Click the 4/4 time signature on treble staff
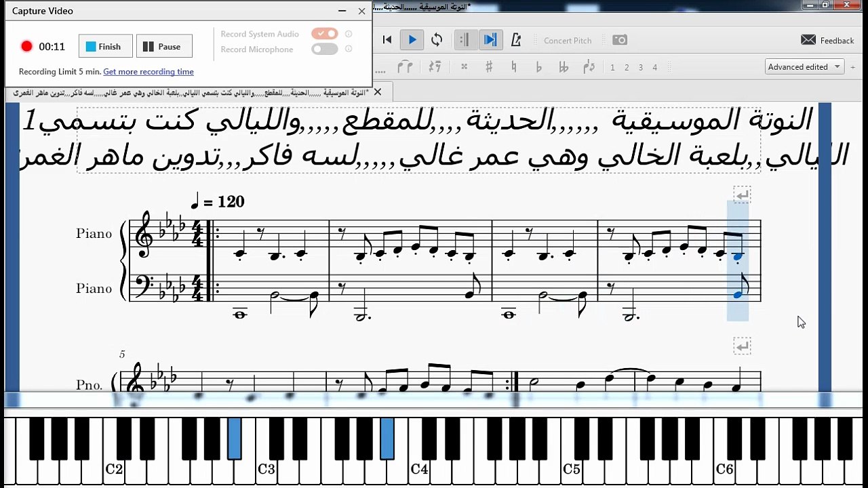The image size is (868, 488). tap(197, 234)
